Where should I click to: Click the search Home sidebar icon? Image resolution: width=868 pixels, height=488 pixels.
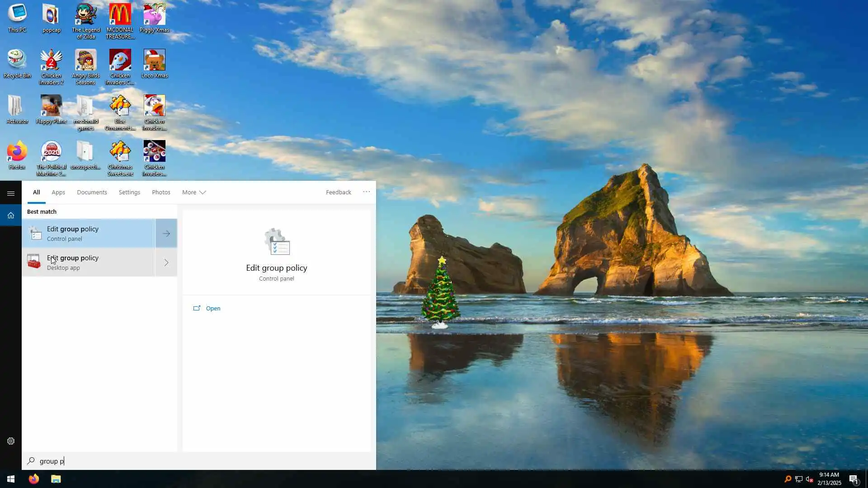[11, 216]
